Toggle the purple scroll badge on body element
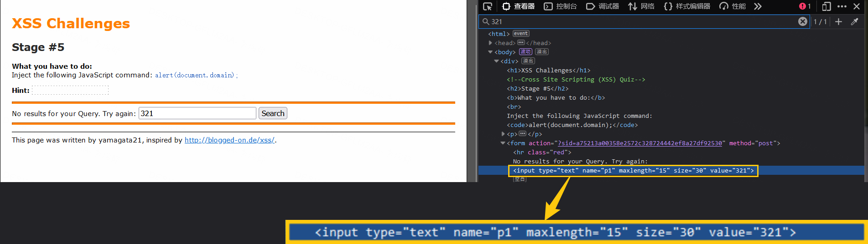 click(x=525, y=52)
